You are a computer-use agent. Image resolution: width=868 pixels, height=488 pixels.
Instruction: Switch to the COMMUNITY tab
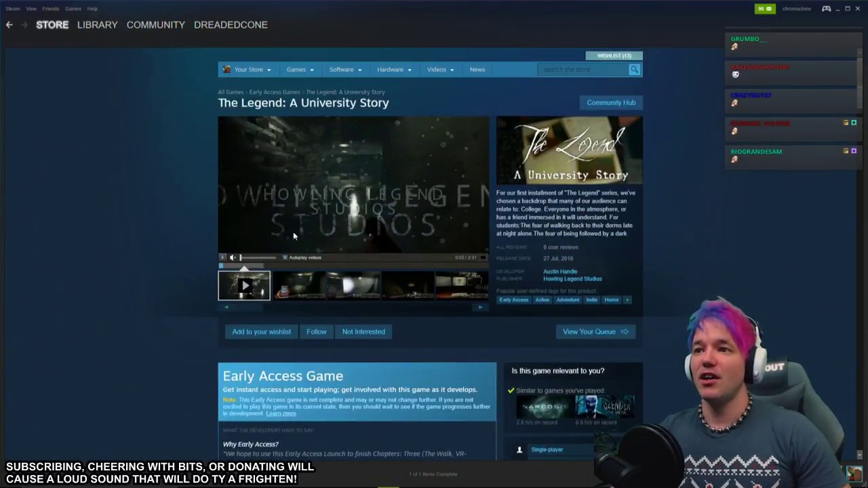155,24
